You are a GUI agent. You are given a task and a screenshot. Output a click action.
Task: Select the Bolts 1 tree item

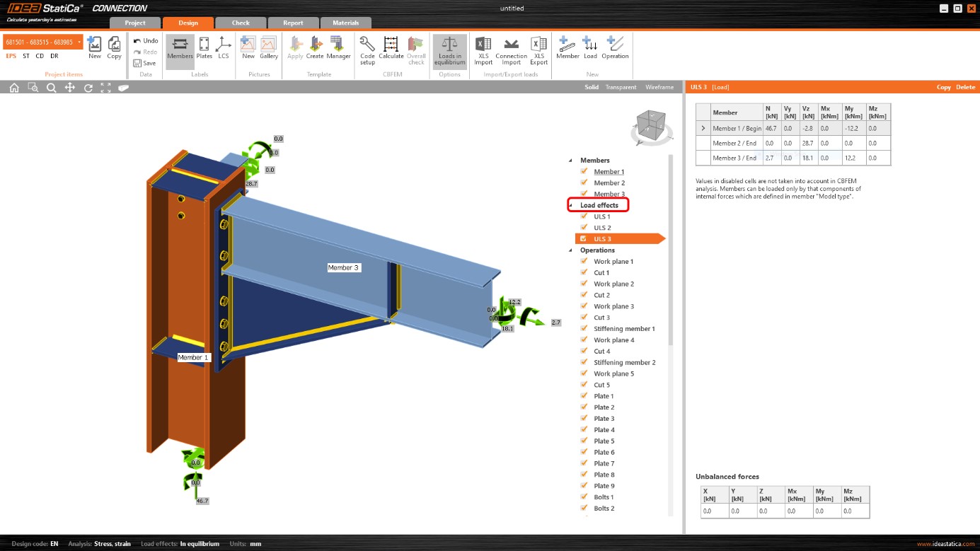pos(604,497)
